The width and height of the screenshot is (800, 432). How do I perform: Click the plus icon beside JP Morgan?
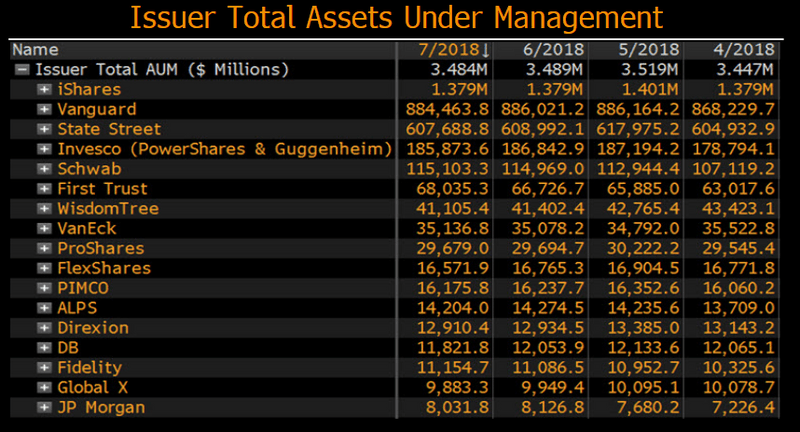(44, 407)
